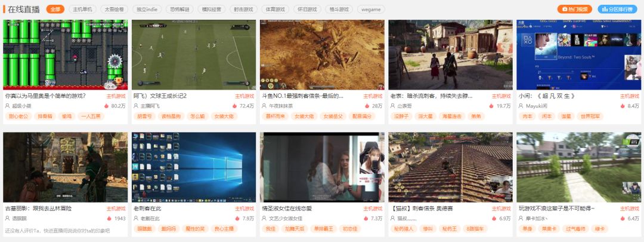Click 主机游戏 label on the 老刺客在此 card
Viewport: 644px width, 242px height.
point(245,209)
